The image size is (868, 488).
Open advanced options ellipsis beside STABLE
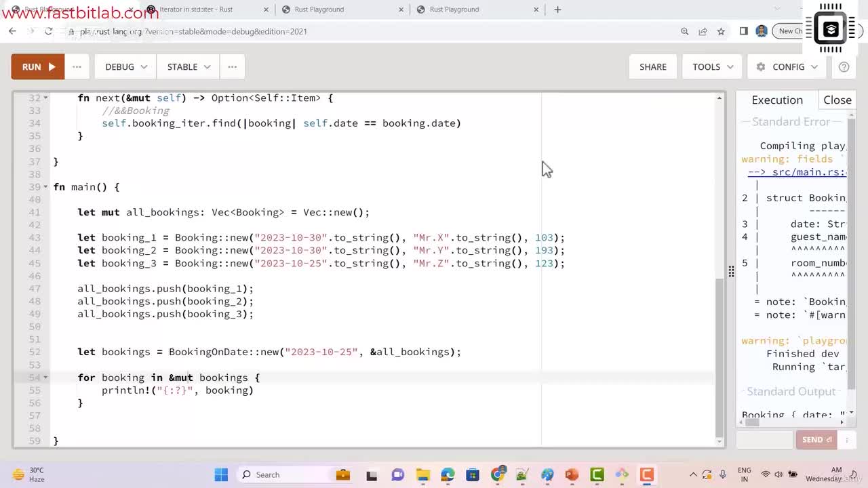(x=232, y=66)
